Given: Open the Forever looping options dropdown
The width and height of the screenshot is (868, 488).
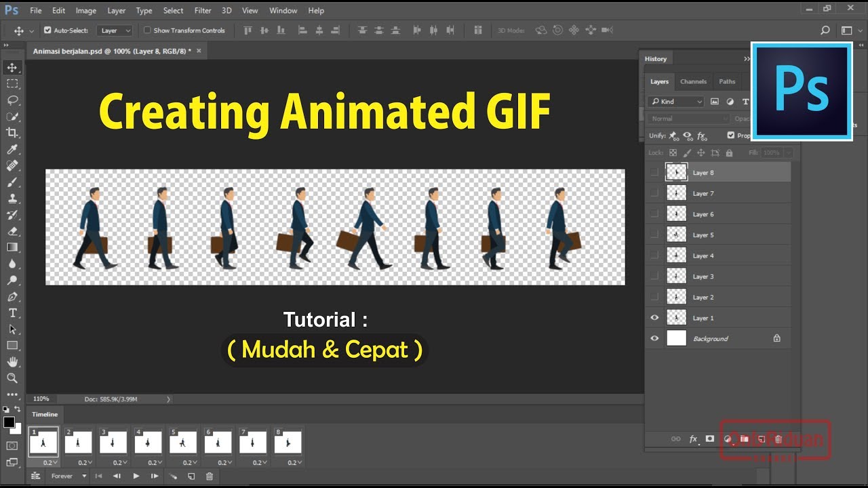Looking at the screenshot, I should point(68,476).
